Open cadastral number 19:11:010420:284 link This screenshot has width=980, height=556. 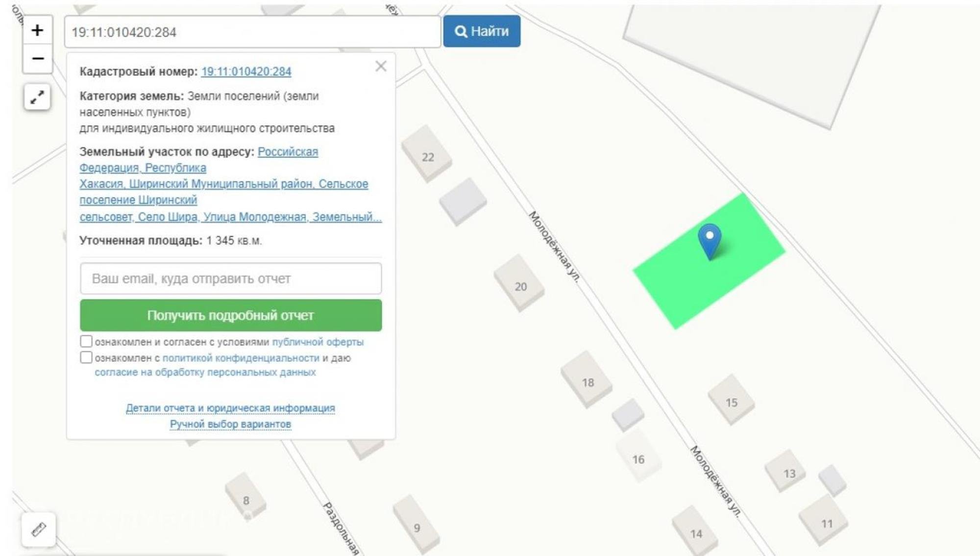pos(246,72)
